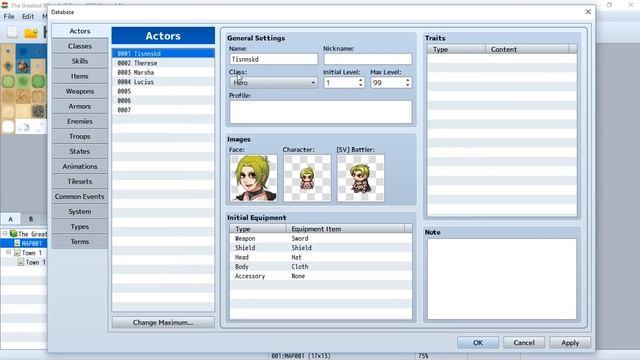Go to the Items tab

[80, 76]
